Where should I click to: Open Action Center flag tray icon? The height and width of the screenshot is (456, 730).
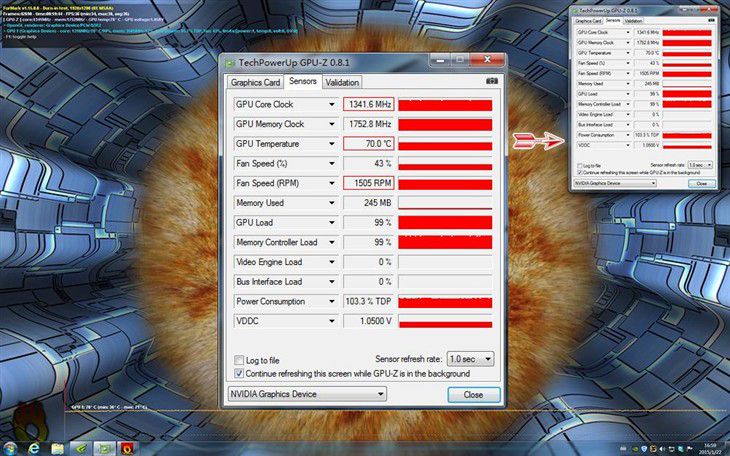click(689, 449)
